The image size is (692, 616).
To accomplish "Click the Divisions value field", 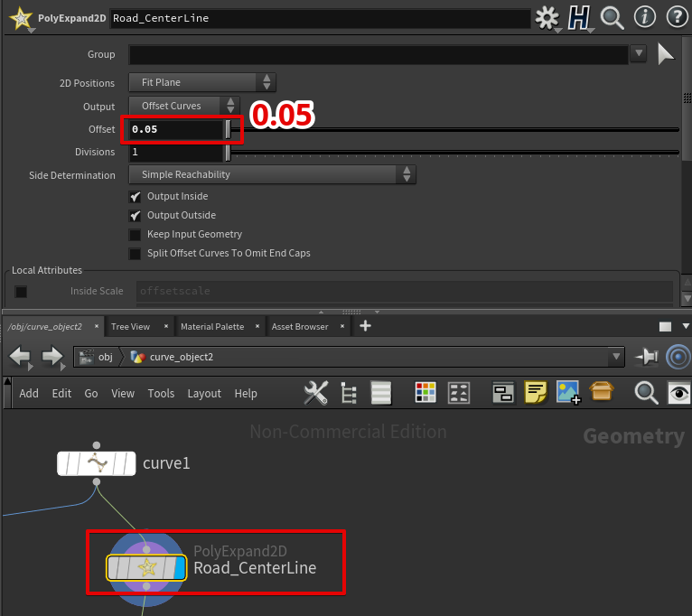I will pyautogui.click(x=175, y=153).
